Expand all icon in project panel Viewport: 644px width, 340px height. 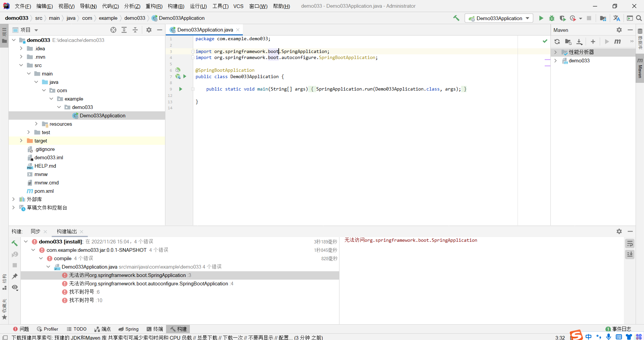(x=124, y=30)
